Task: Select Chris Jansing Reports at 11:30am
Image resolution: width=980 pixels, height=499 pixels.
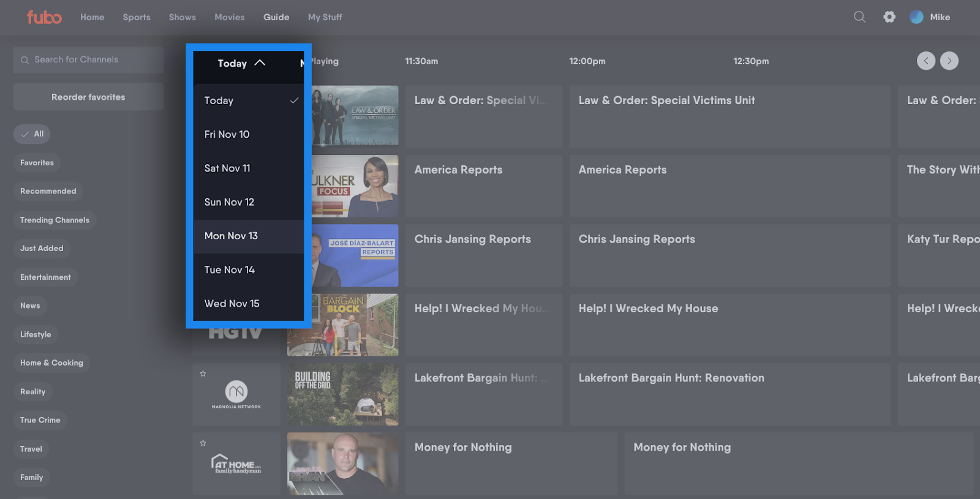Action: (x=483, y=255)
